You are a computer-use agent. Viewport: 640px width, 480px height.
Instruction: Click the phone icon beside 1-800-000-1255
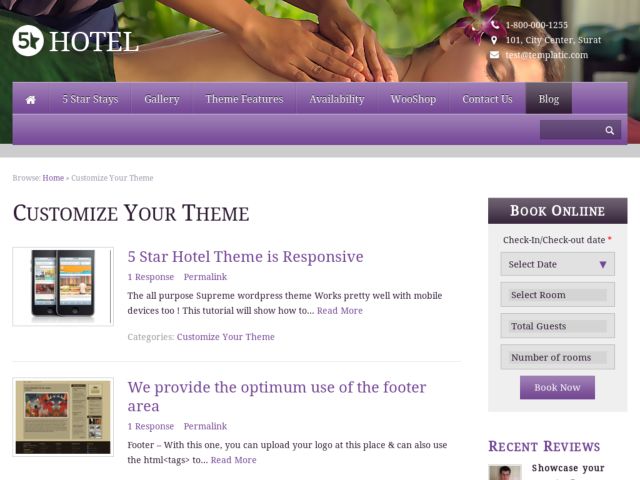pyautogui.click(x=495, y=25)
